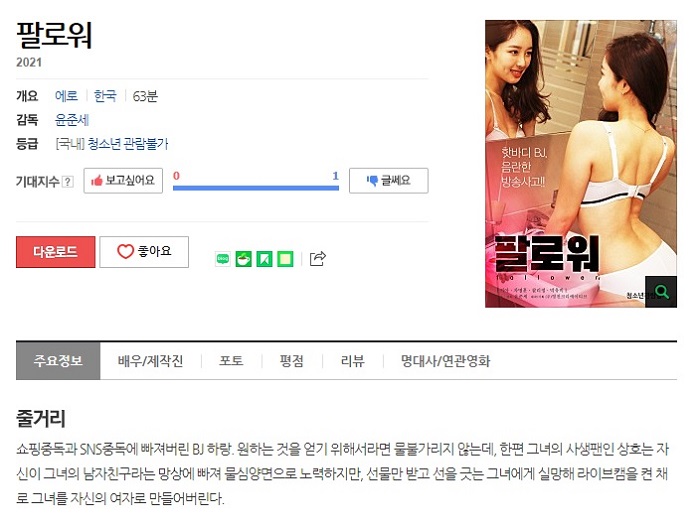Click the red 다운로드 button
This screenshot has height=527, width=700.
click(x=56, y=252)
